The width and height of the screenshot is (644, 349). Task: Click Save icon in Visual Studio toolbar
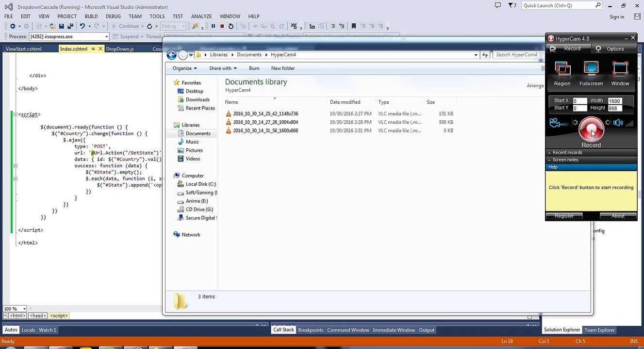[x=62, y=26]
